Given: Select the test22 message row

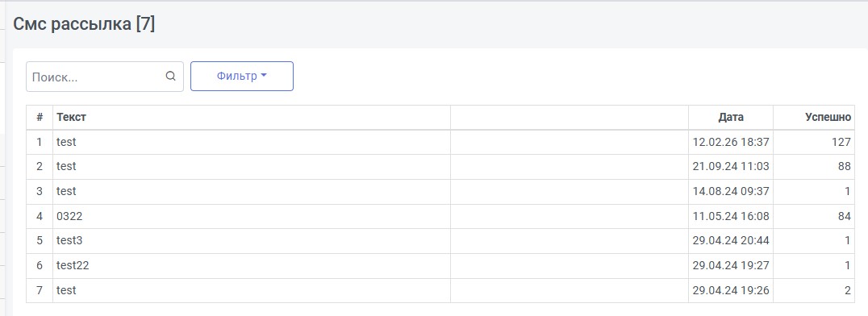Looking at the screenshot, I should [x=440, y=266].
